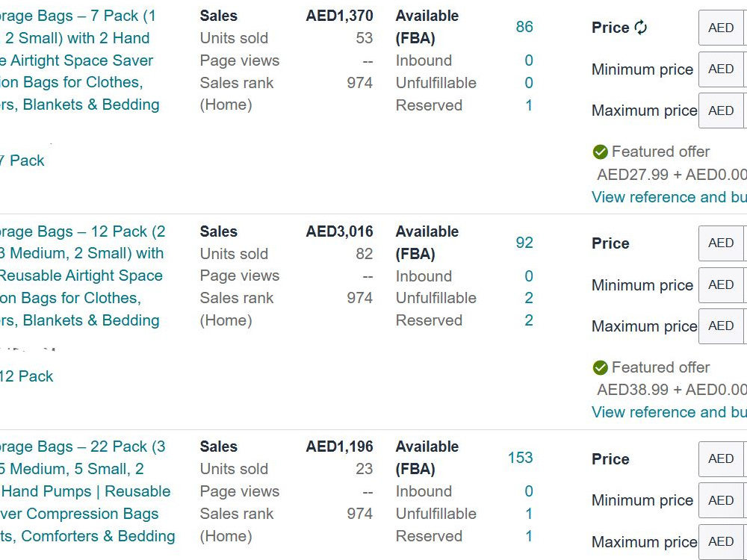Open the 22 Pack storage bags product title

(87, 491)
